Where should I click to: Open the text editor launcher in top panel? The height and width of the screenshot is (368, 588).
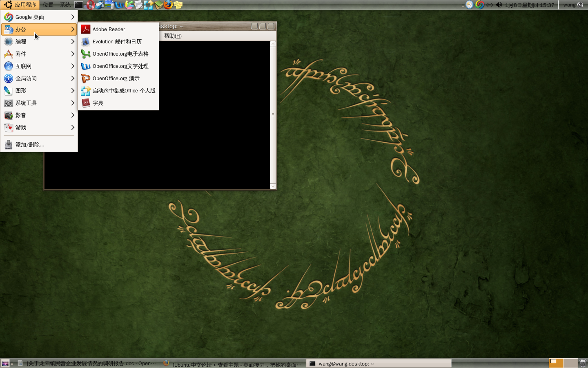coord(139,5)
